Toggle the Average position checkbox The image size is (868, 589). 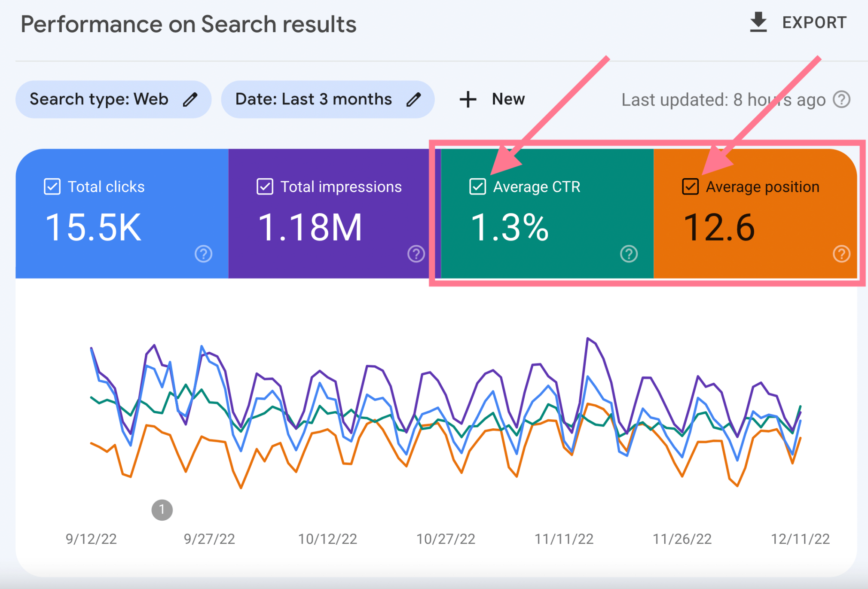(690, 186)
